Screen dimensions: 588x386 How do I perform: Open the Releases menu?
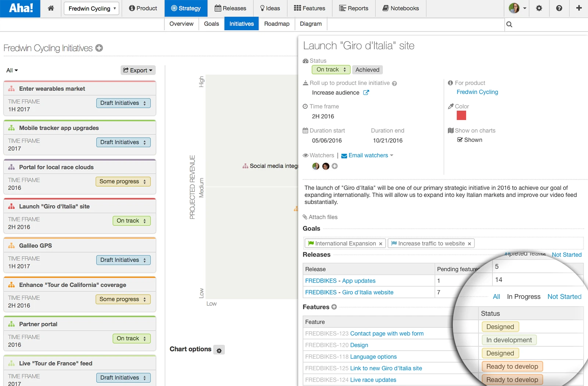[x=230, y=8]
